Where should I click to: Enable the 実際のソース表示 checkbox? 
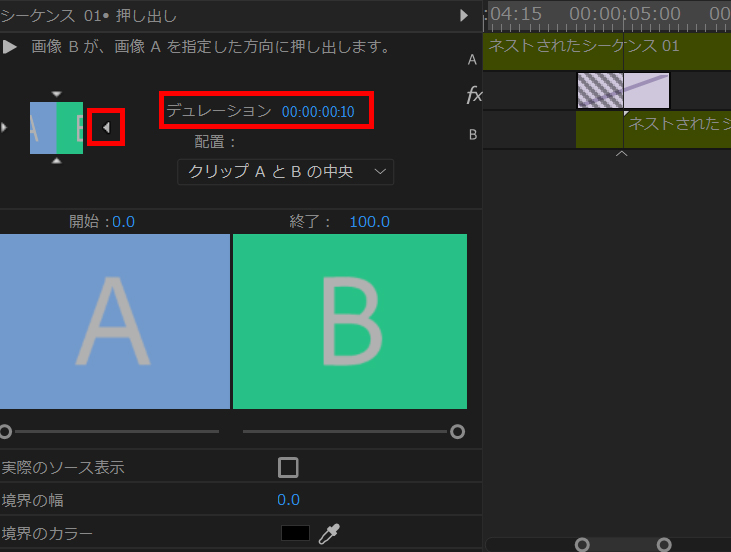pos(288,467)
